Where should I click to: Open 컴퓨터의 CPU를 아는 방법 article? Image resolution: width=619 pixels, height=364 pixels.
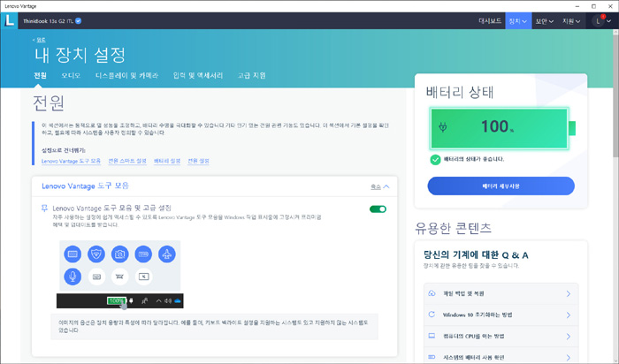pyautogui.click(x=501, y=336)
